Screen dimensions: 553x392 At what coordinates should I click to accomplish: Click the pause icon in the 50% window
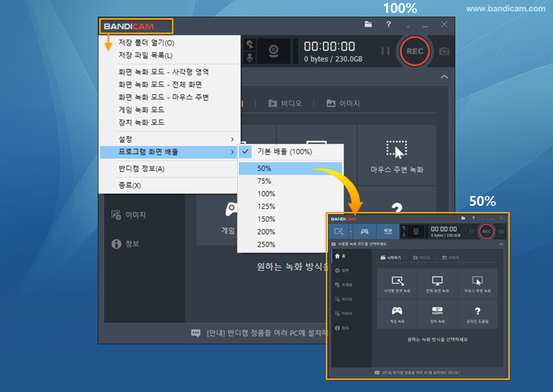[x=471, y=232]
